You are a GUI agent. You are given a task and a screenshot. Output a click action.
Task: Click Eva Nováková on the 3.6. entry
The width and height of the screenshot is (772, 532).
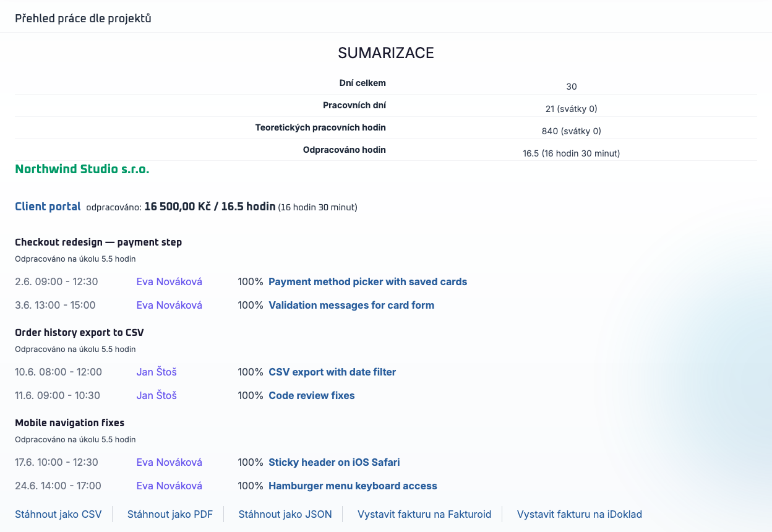tap(169, 306)
